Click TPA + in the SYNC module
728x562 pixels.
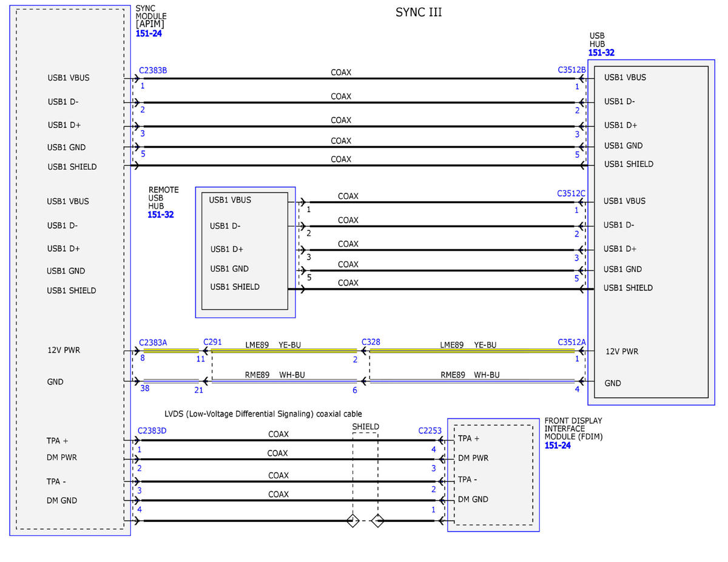(58, 440)
